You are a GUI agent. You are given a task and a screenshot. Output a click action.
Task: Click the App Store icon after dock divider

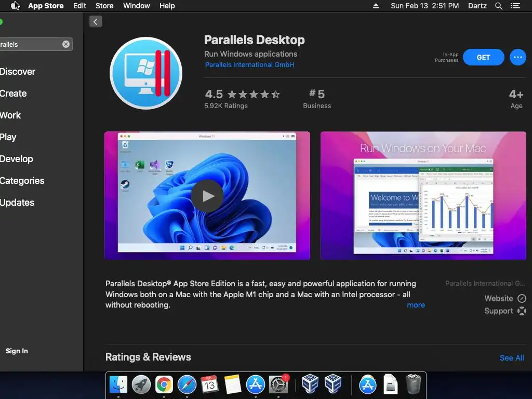[367, 384]
